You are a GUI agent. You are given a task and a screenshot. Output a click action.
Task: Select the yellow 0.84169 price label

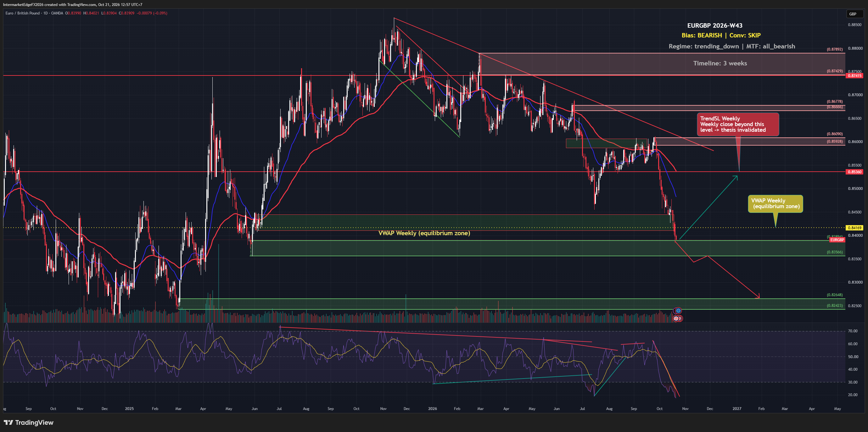(854, 228)
